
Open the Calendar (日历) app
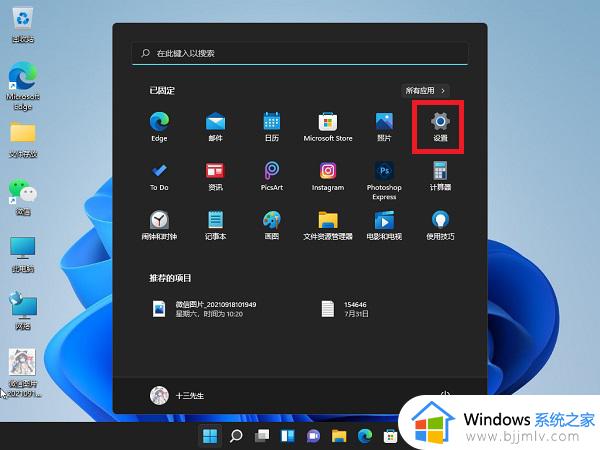[272, 127]
